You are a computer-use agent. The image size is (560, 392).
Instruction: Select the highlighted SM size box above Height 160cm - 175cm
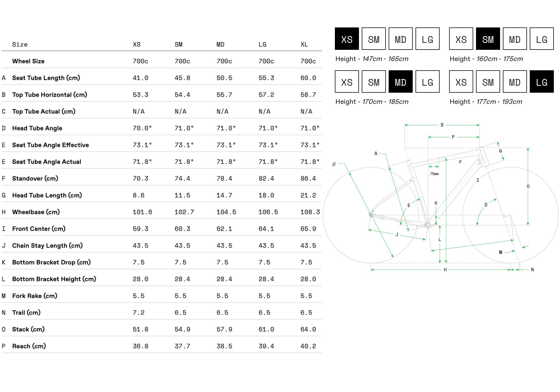point(488,39)
